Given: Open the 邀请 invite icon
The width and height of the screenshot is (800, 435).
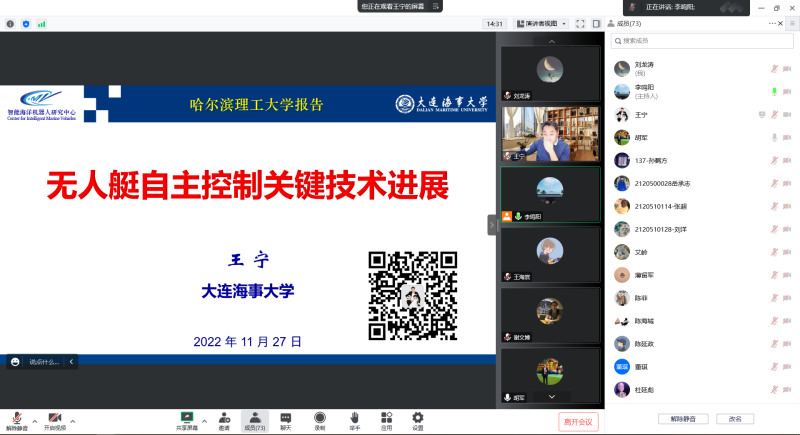Looking at the screenshot, I should pyautogui.click(x=224, y=417).
